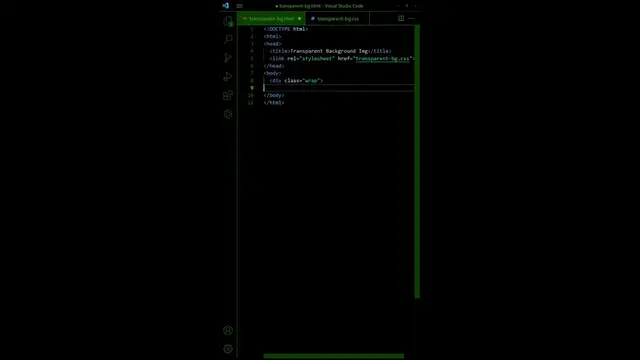Click the class value "wrap"
Image resolution: width=640 pixels, height=360 pixels.
click(x=311, y=80)
